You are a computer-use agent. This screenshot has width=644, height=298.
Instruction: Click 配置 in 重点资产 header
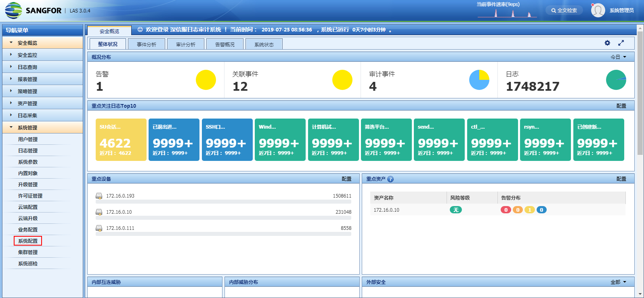click(x=621, y=179)
